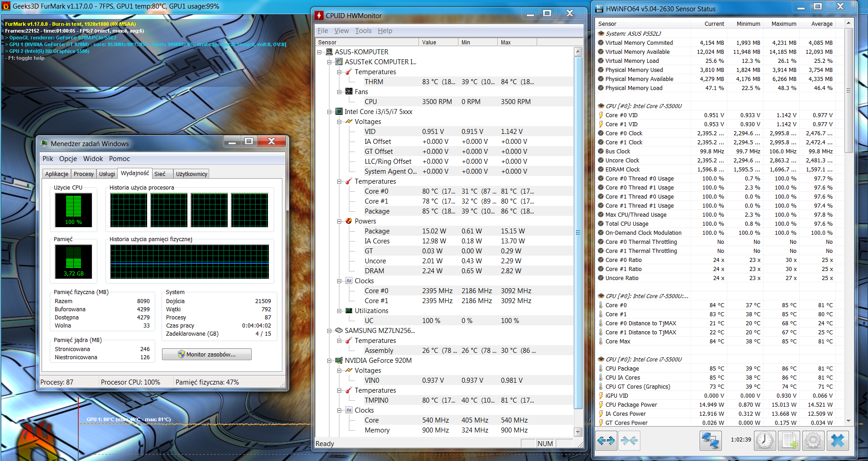The width and height of the screenshot is (868, 461).
Task: Click the Intel Core i3/i5/i7 chip icon
Action: pyautogui.click(x=339, y=111)
